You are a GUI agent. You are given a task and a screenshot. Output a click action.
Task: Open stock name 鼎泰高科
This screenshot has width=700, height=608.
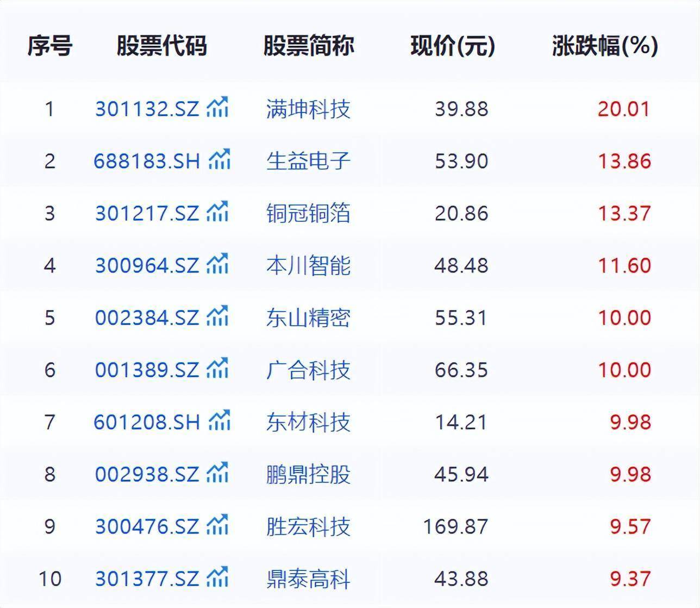click(308, 579)
